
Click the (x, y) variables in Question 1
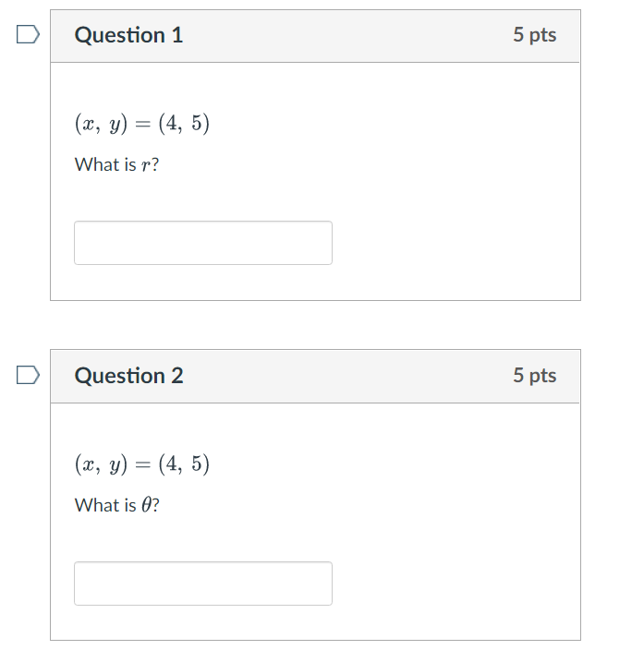coord(101,124)
